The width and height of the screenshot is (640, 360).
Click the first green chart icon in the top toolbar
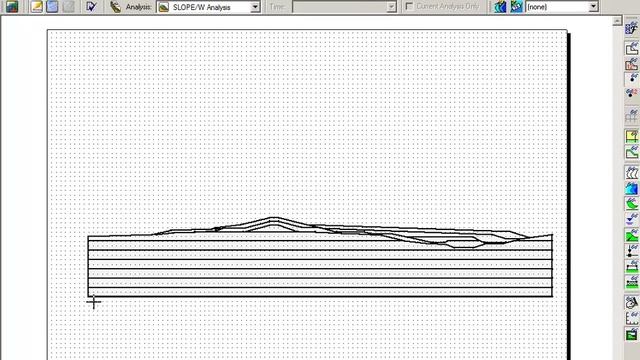[x=11, y=7]
